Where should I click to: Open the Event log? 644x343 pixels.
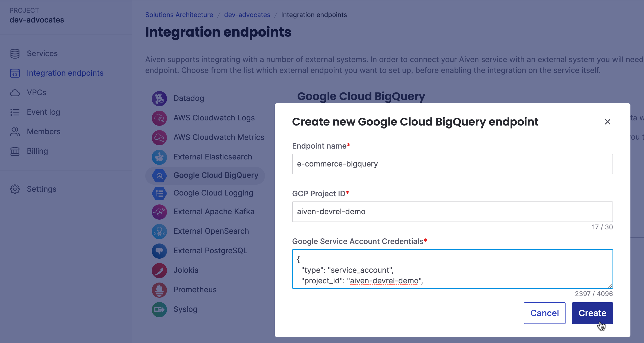click(43, 112)
